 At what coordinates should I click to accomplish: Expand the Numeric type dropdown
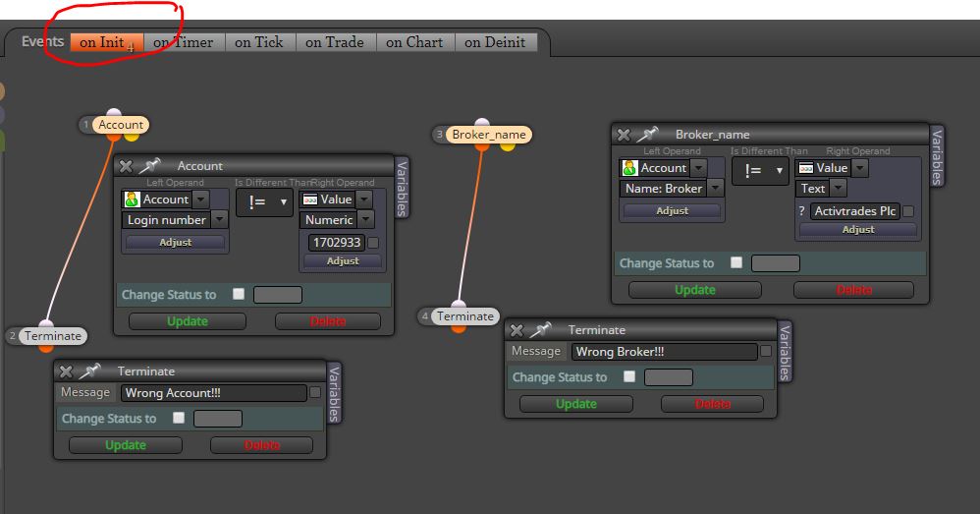[x=366, y=220]
